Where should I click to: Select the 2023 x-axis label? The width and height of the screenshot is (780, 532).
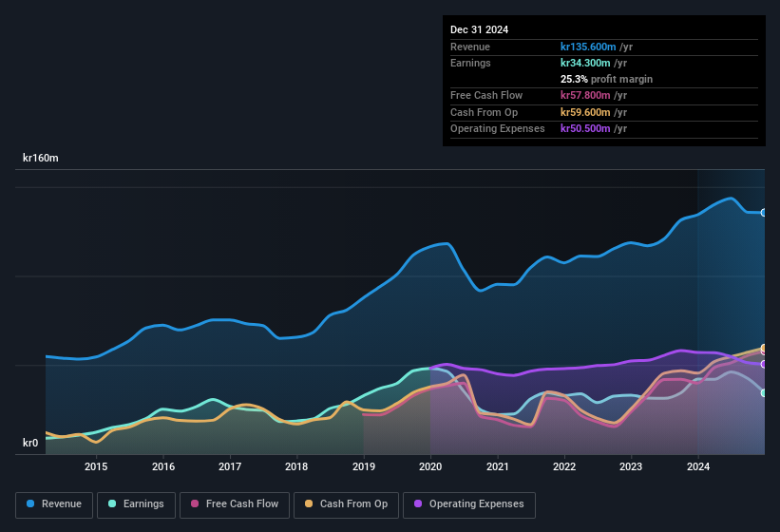631,466
